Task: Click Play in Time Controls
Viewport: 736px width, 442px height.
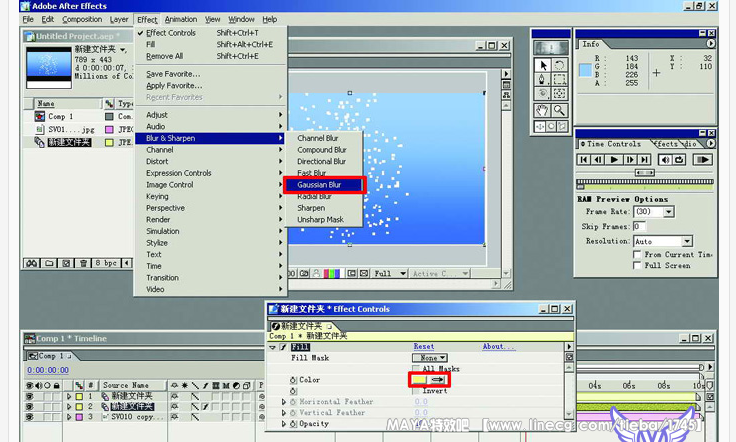Action: pos(614,160)
